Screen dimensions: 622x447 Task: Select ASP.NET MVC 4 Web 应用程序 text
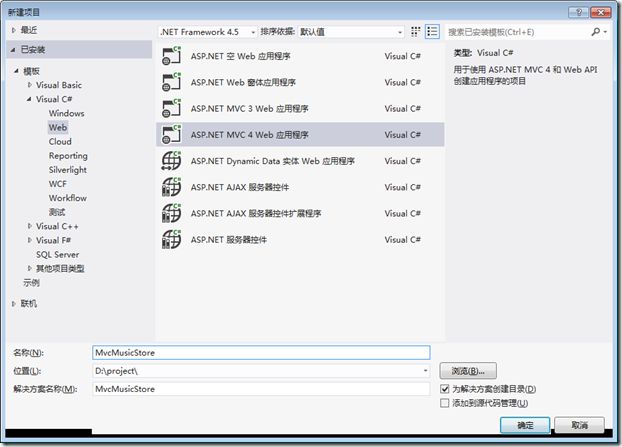click(x=250, y=135)
